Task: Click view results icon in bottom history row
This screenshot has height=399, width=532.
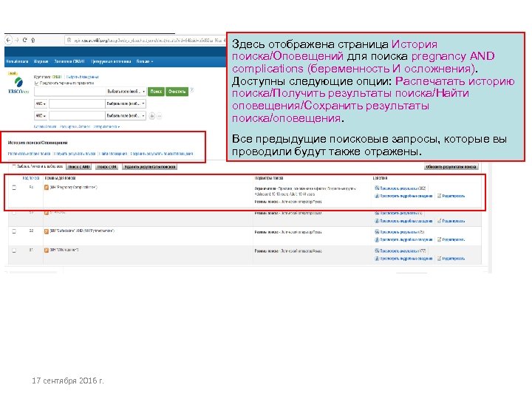Action: click(377, 251)
